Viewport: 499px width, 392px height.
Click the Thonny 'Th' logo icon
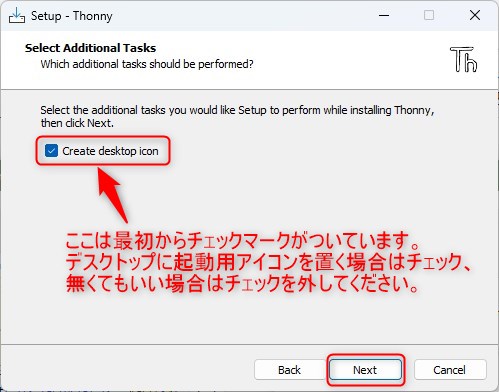463,59
